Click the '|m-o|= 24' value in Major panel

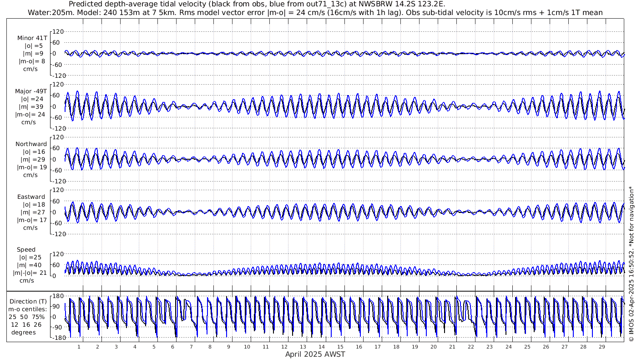point(30,114)
